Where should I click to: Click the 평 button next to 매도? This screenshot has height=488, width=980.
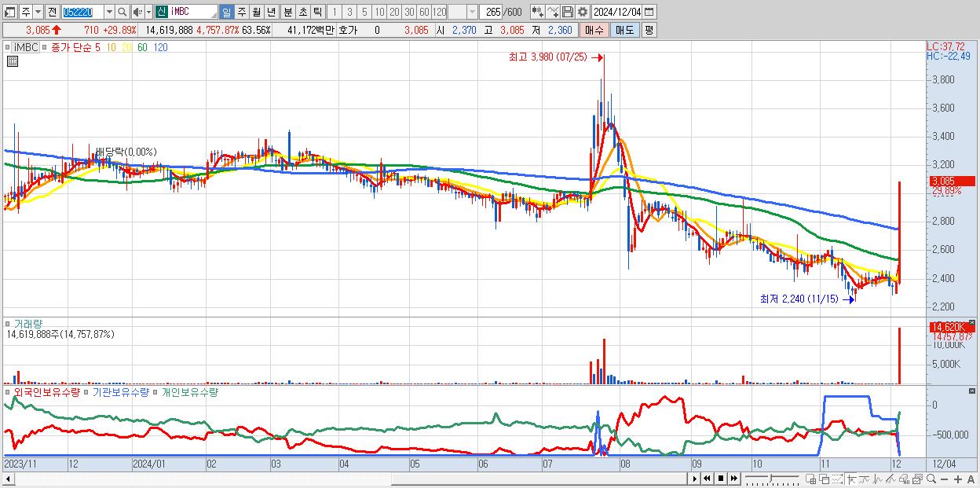click(x=649, y=30)
